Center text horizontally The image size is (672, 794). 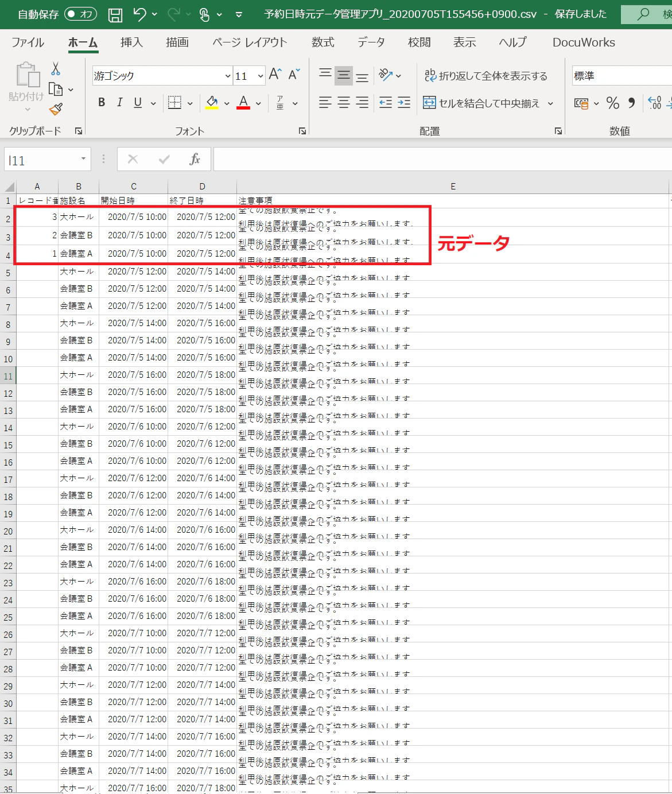[344, 103]
